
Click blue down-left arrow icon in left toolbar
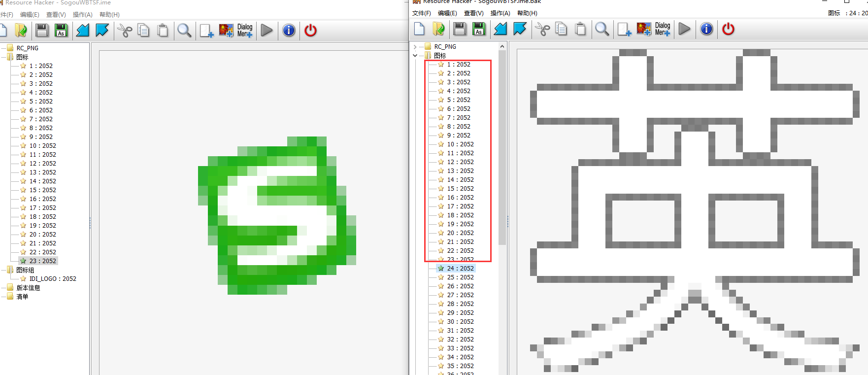pos(83,31)
